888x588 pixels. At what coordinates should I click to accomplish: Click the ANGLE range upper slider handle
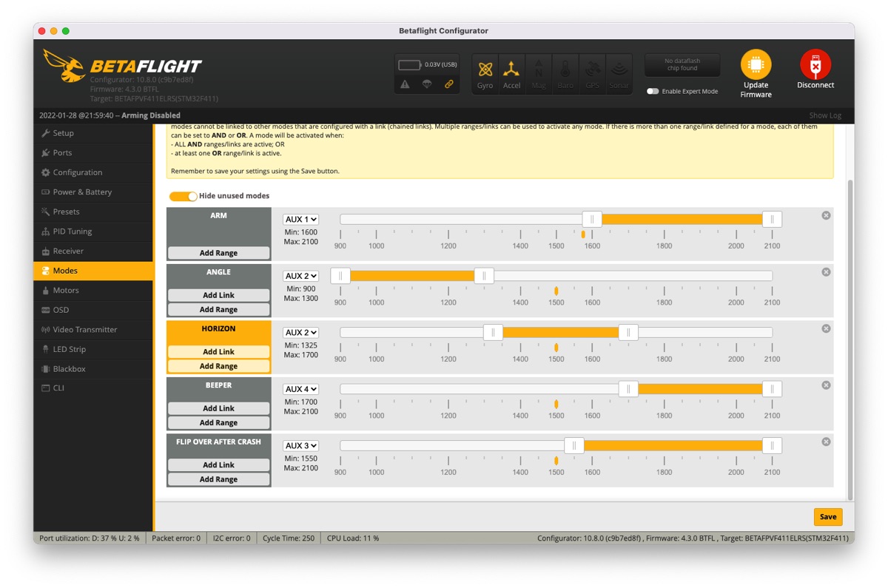coord(484,276)
